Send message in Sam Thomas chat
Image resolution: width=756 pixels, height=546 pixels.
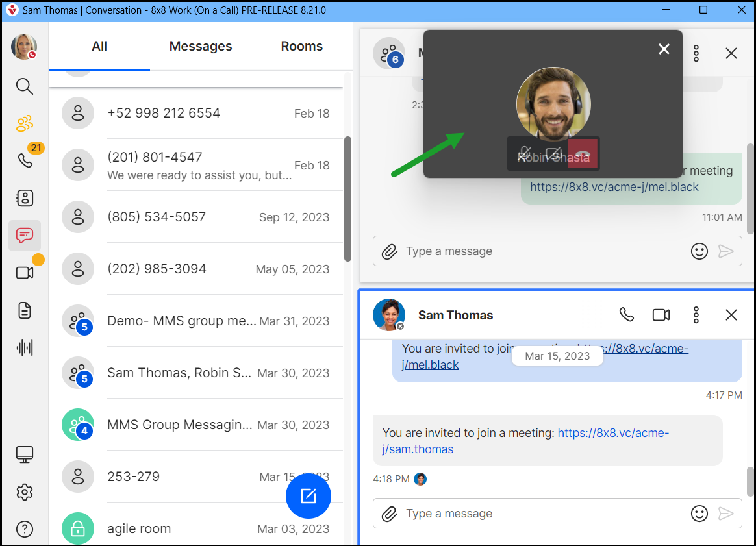pos(725,514)
